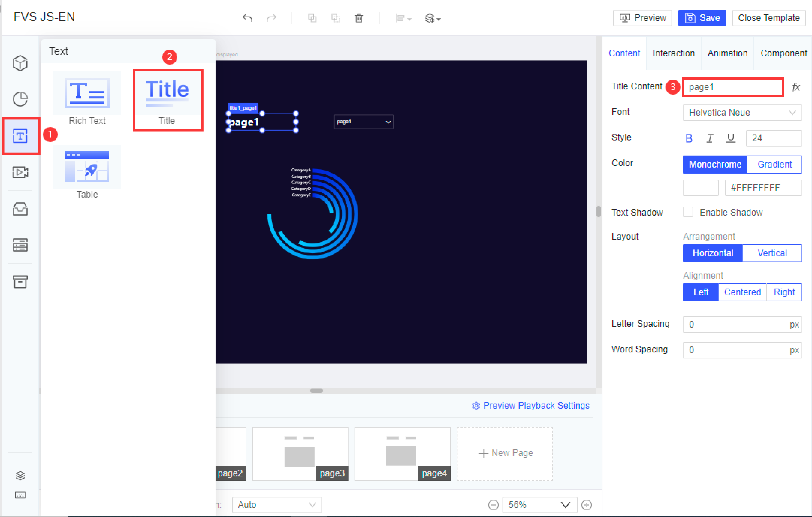
Task: Toggle italic text style
Action: pyautogui.click(x=710, y=138)
